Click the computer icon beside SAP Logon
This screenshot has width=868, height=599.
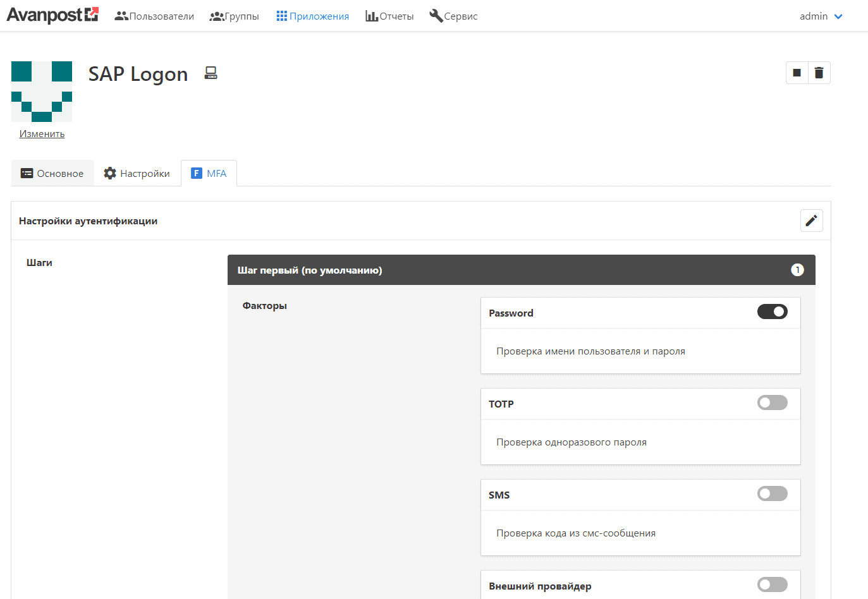[211, 73]
